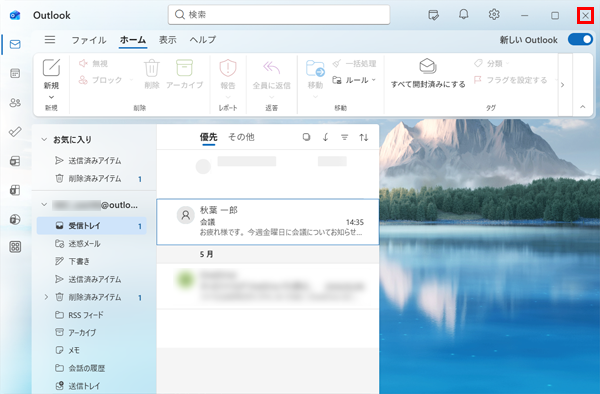Toggle the 新しい Outlook switch
Viewport: 600px width, 394px height.
coord(580,39)
